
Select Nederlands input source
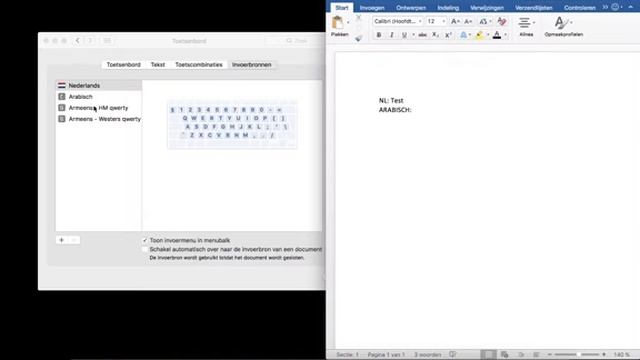(x=99, y=85)
